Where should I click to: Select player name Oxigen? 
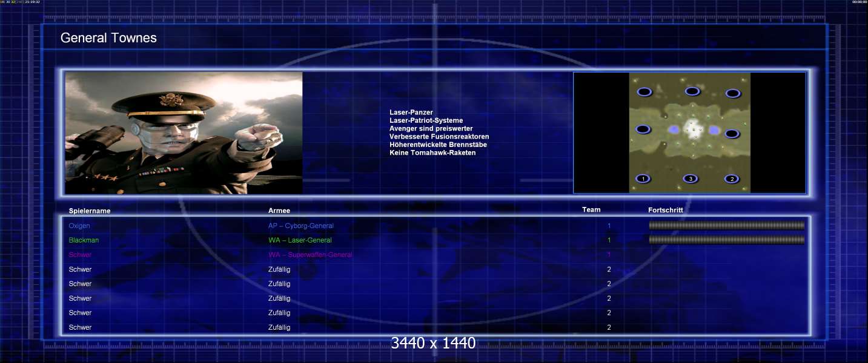pos(79,226)
